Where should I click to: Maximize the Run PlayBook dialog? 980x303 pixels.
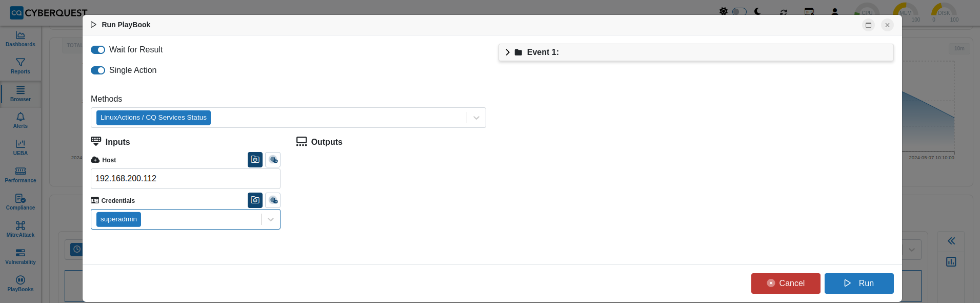pyautogui.click(x=868, y=25)
